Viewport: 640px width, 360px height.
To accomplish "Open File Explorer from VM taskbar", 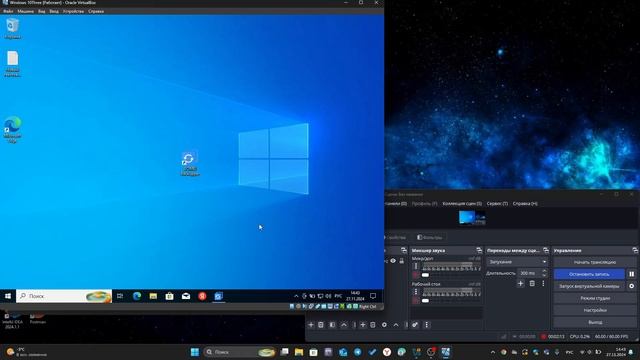I will click(x=153, y=296).
